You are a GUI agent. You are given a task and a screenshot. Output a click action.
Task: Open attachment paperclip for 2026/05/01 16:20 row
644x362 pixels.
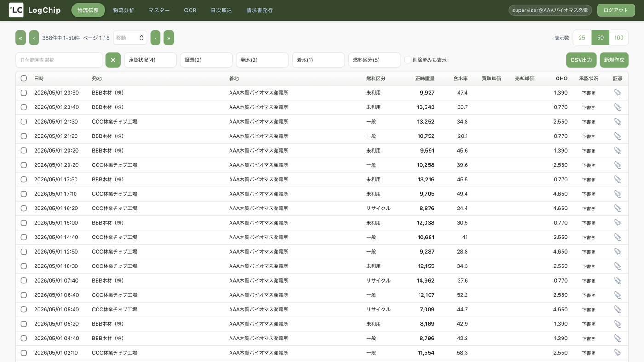coord(617,208)
